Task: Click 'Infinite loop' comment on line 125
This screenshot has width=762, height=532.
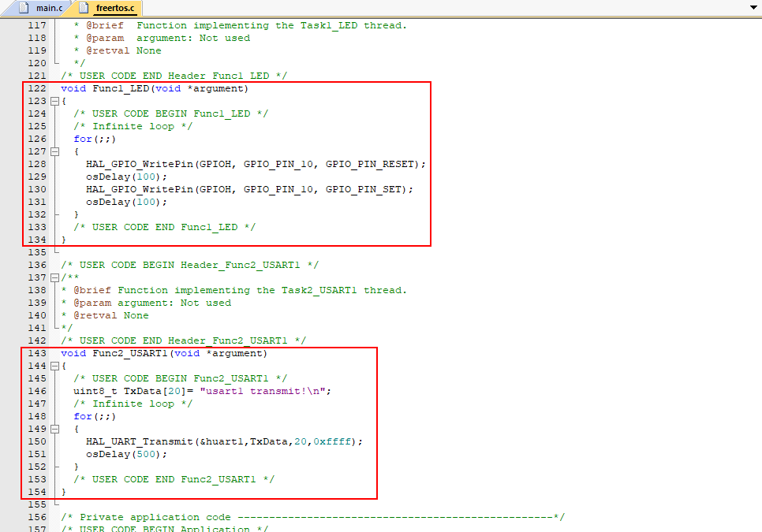Action: point(133,126)
